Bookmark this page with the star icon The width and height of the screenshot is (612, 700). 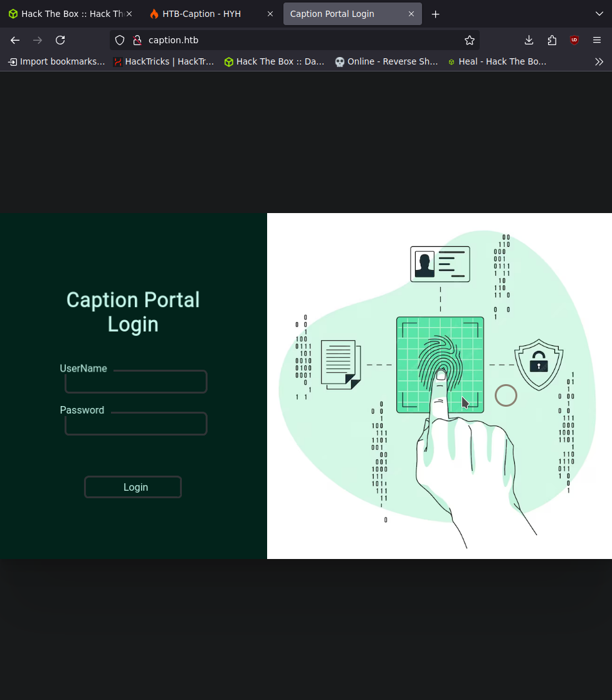(x=470, y=40)
